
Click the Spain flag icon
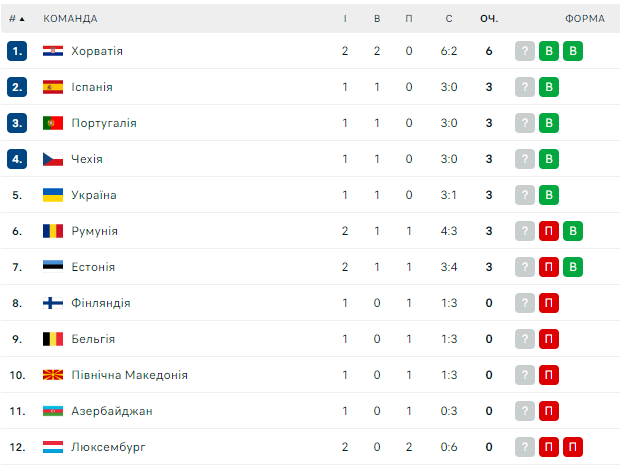point(53,87)
